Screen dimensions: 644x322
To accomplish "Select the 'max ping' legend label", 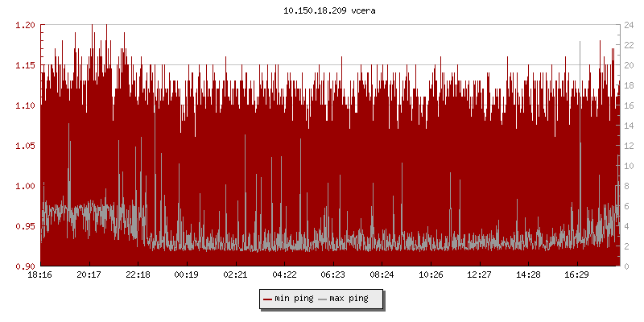I will click(349, 299).
